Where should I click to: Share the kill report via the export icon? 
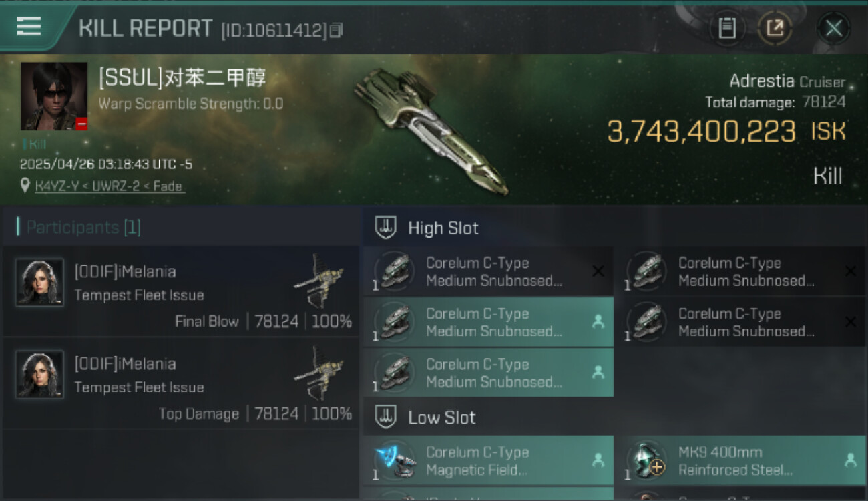(775, 29)
